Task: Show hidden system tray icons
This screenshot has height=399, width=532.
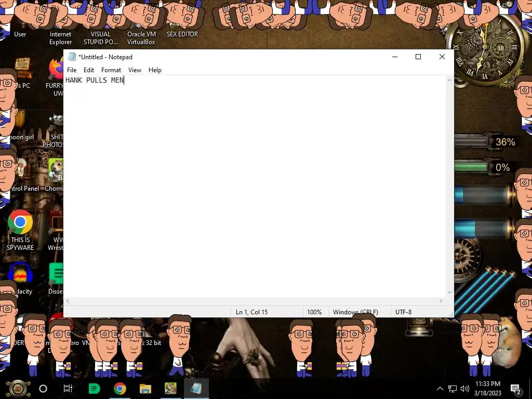Action: pyautogui.click(x=440, y=389)
